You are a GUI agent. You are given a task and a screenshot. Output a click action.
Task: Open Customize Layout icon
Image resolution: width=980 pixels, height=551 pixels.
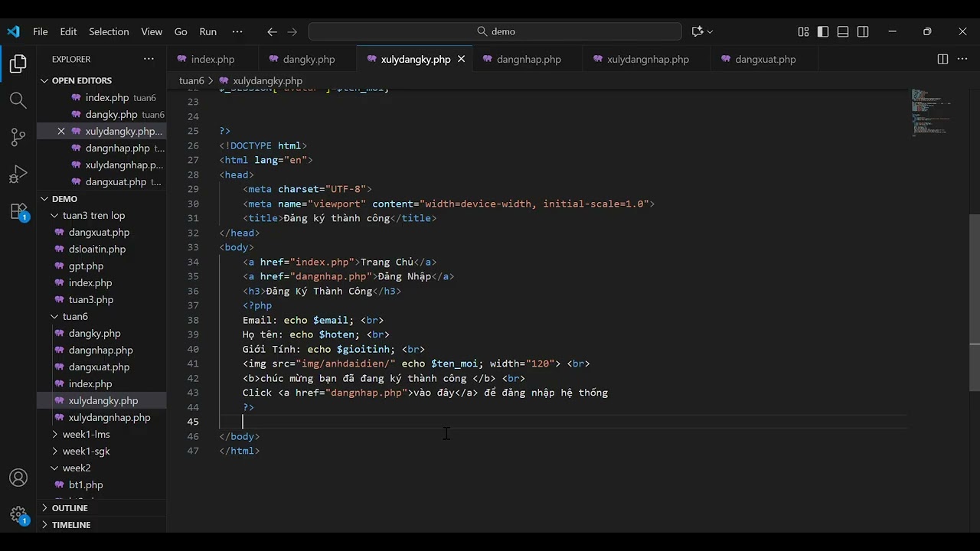tap(803, 31)
